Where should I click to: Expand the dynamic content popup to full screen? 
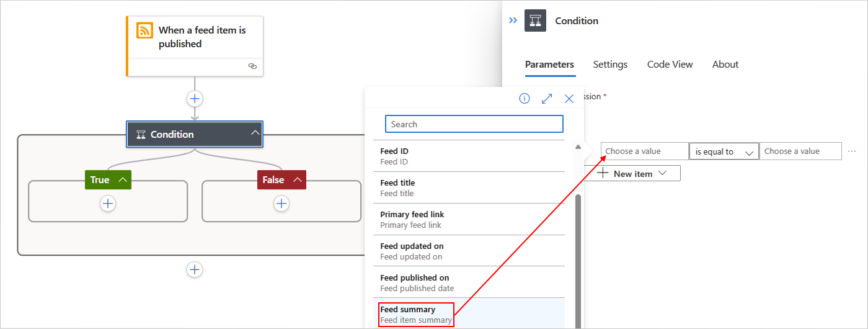pyautogui.click(x=547, y=99)
